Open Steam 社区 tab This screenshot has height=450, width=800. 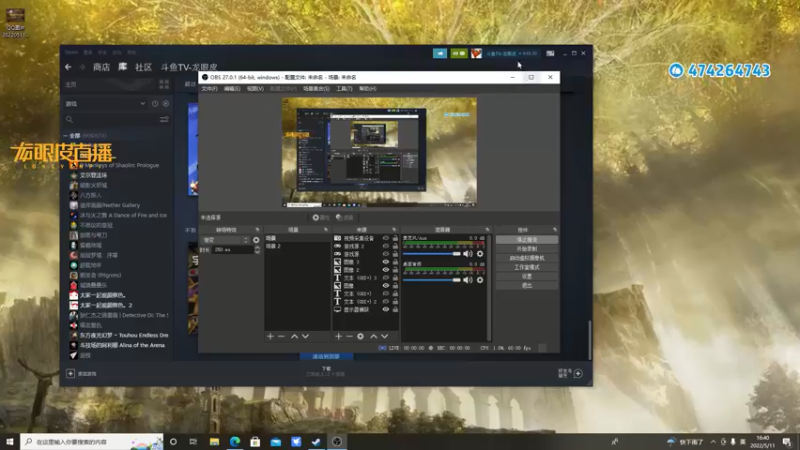(x=143, y=67)
